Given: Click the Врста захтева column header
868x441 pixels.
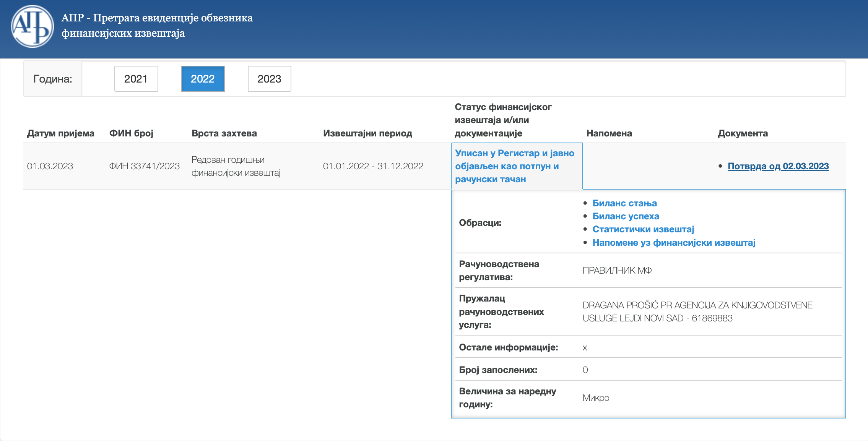Looking at the screenshot, I should 224,133.
